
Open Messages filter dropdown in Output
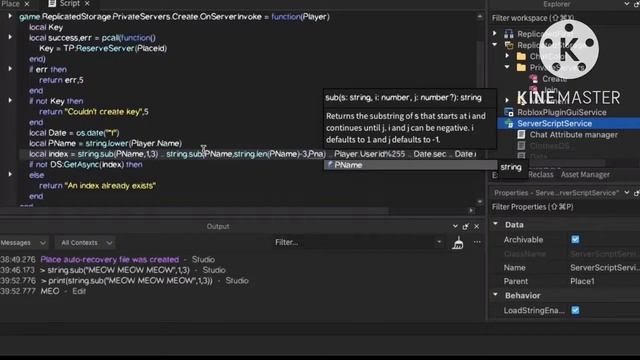point(23,243)
